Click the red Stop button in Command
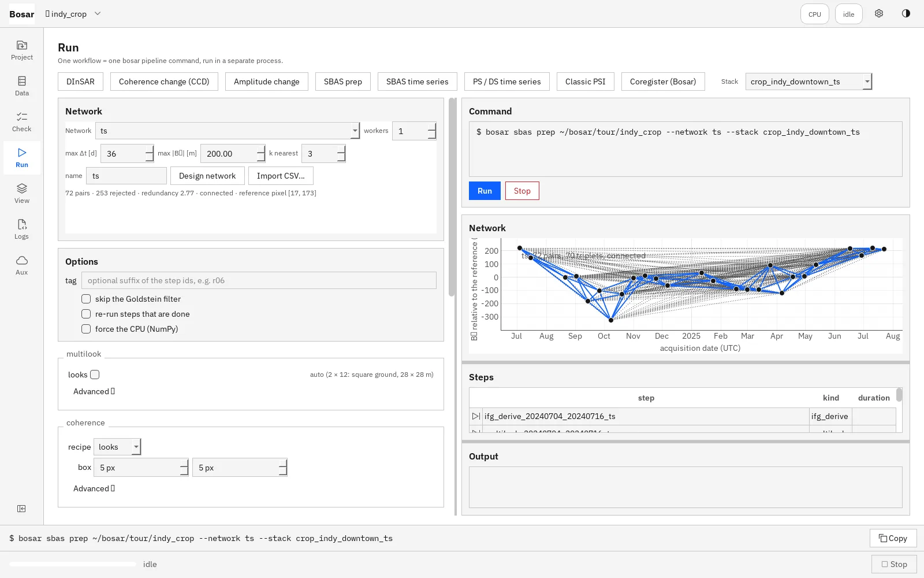The image size is (924, 578). tap(522, 191)
